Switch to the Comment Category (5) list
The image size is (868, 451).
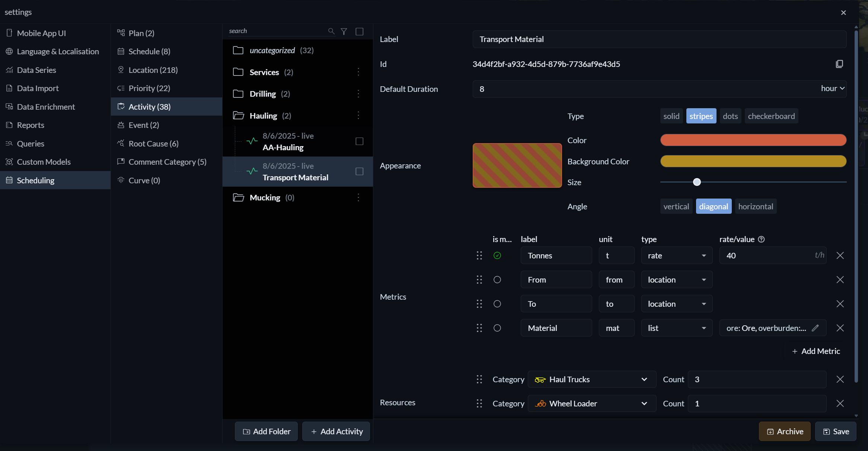coord(166,162)
